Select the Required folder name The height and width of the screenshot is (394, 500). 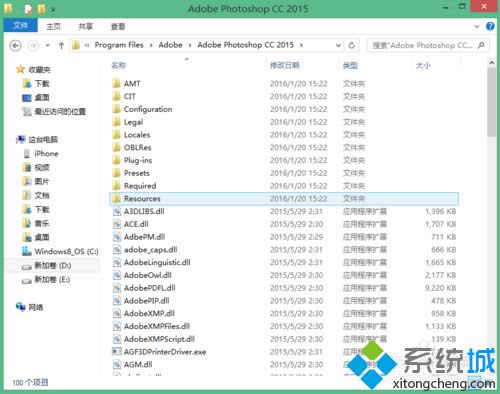tap(140, 186)
